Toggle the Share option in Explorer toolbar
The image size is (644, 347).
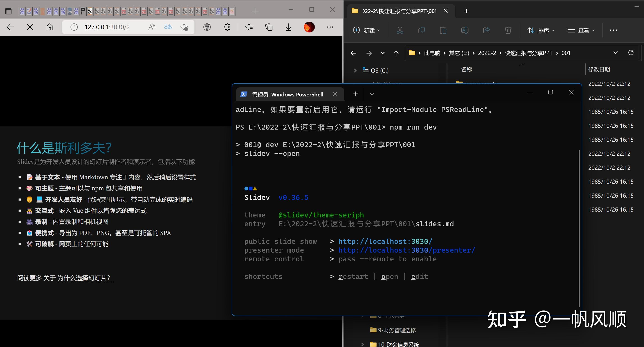coord(486,30)
